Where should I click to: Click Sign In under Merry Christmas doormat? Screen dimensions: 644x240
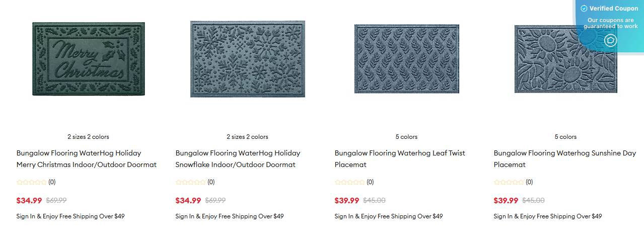pyautogui.click(x=26, y=216)
